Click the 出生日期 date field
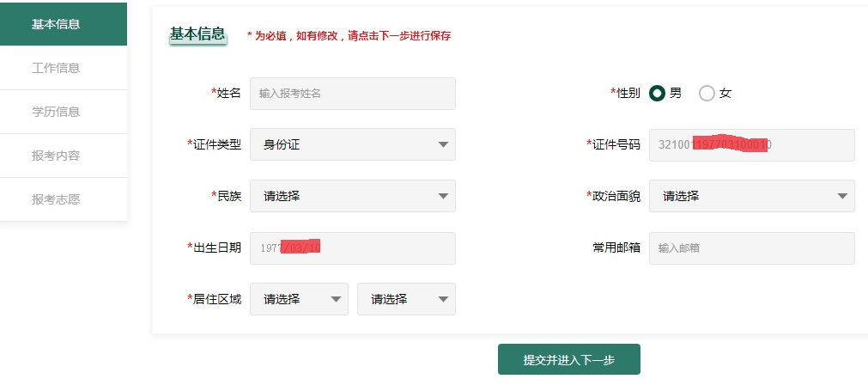The height and width of the screenshot is (385, 868). tap(352, 247)
